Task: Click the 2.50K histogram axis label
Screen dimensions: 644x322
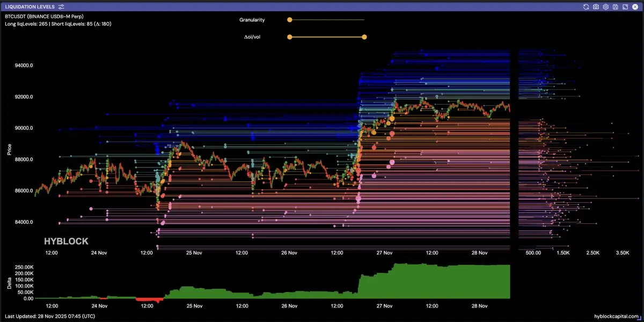Action: click(x=593, y=253)
